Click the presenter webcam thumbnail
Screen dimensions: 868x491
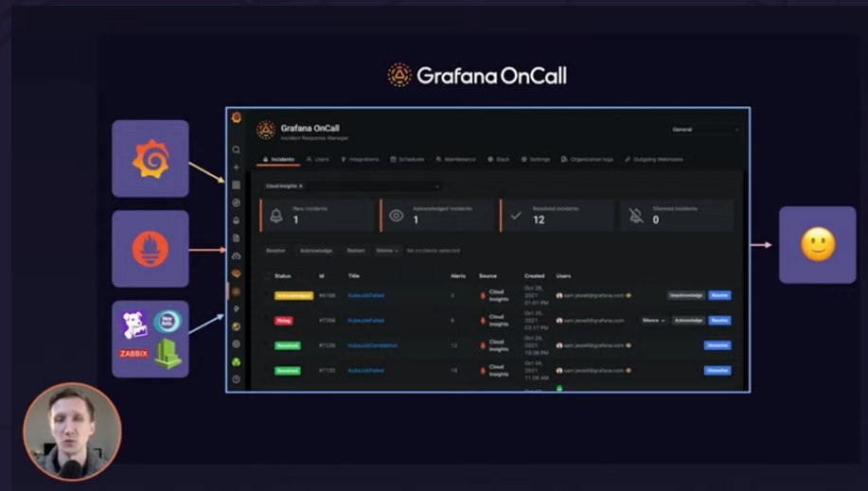[72, 431]
